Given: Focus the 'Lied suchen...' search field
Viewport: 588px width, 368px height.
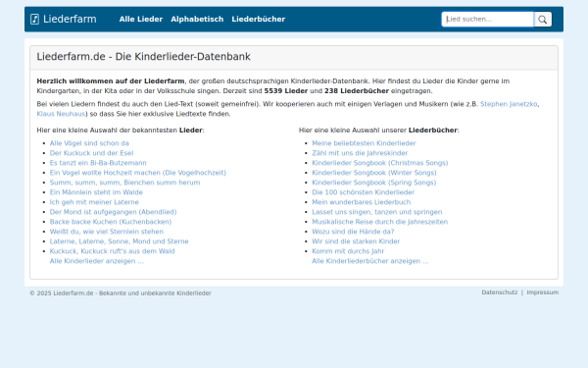Looking at the screenshot, I should [487, 20].
